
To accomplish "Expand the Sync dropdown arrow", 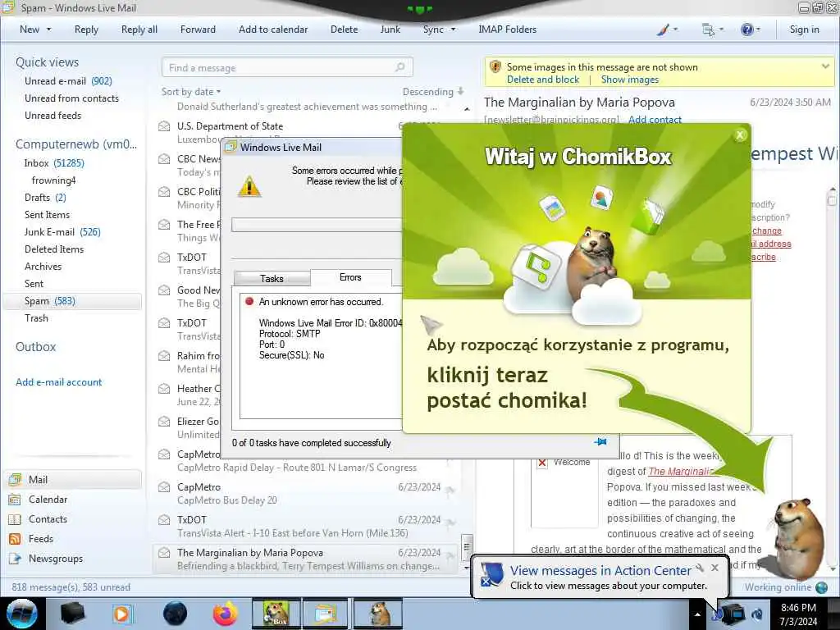I will (453, 30).
